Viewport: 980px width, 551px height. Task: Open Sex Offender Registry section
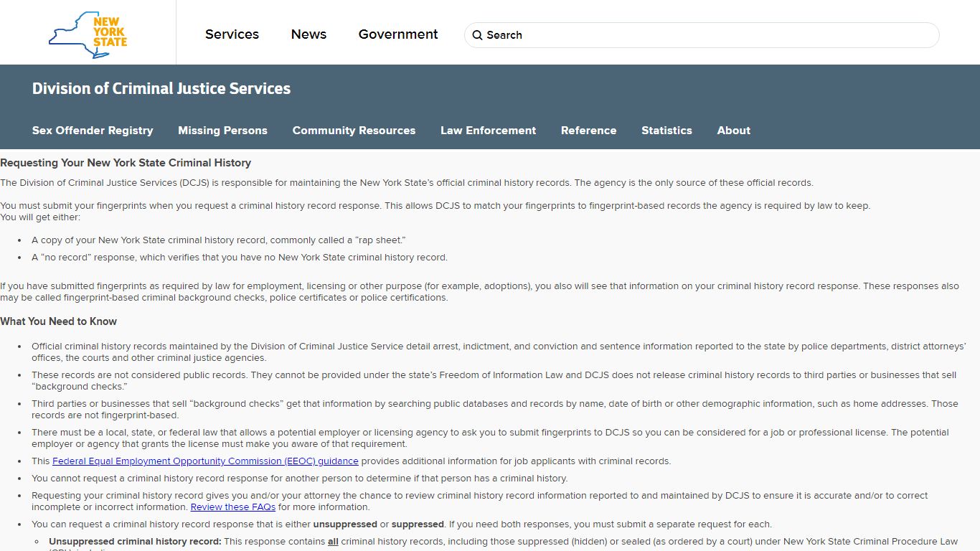(x=93, y=131)
